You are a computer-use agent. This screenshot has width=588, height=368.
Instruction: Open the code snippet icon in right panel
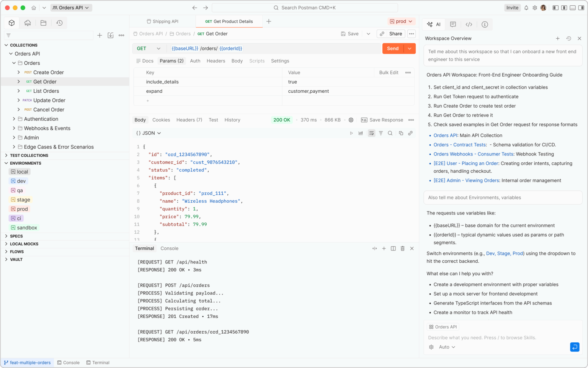(x=469, y=25)
